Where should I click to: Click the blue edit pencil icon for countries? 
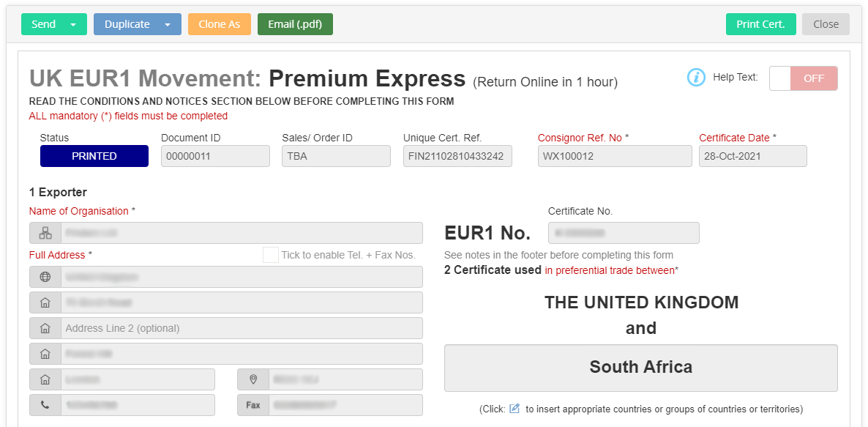(x=515, y=409)
